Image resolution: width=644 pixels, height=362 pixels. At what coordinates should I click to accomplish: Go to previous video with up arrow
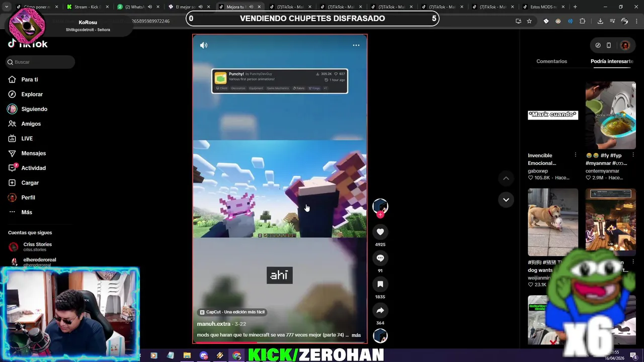pyautogui.click(x=506, y=178)
